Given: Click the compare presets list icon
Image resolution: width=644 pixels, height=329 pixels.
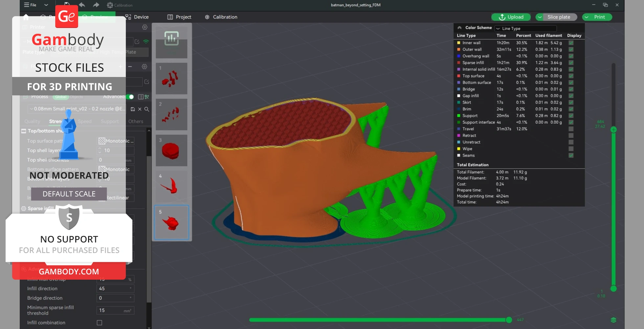Looking at the screenshot, I should coord(141,97).
